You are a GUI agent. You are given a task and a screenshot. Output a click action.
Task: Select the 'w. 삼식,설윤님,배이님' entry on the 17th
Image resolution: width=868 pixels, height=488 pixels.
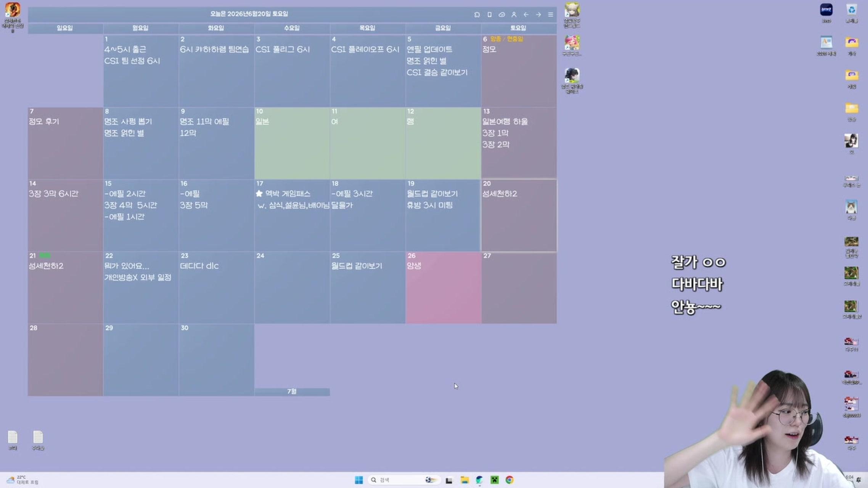click(x=294, y=205)
